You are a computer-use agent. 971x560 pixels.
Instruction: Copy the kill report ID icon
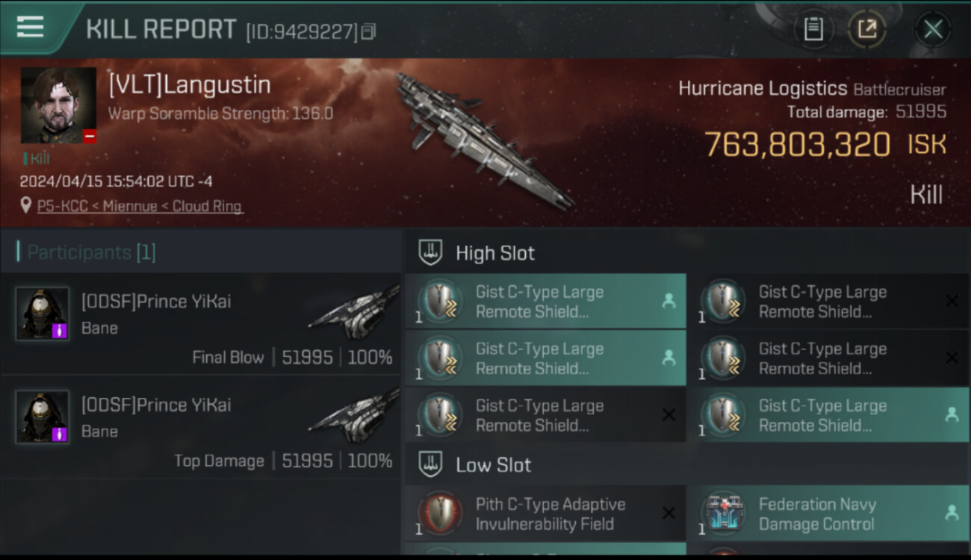[368, 32]
